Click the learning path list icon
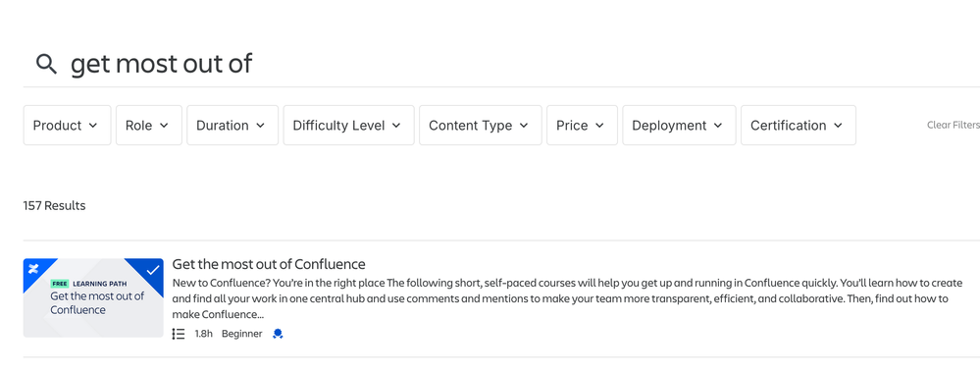 click(x=179, y=334)
